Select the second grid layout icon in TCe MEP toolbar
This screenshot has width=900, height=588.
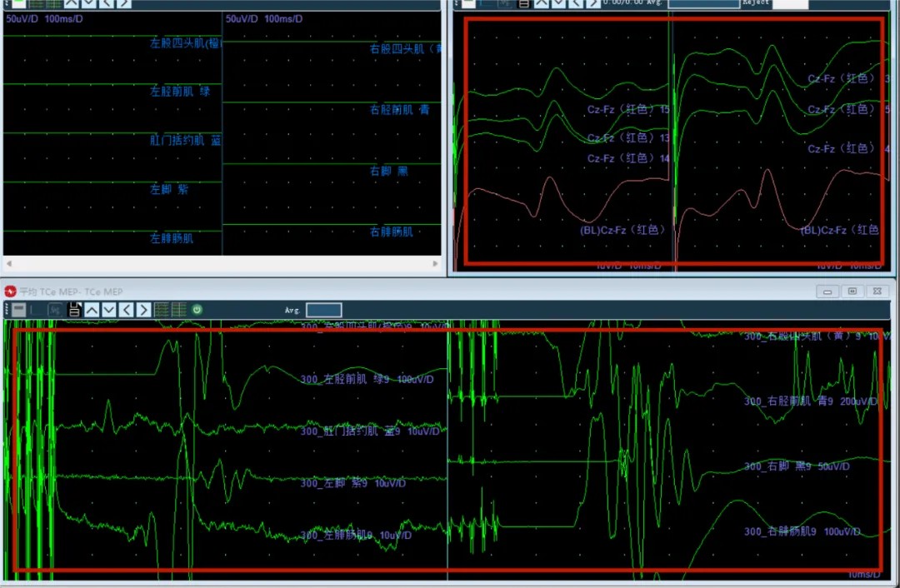(x=178, y=310)
